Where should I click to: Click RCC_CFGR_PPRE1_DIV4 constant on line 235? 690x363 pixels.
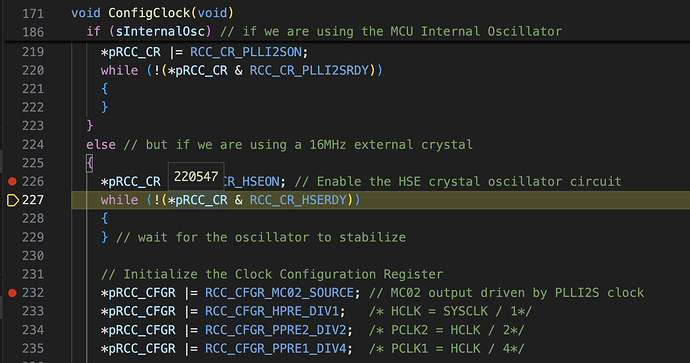[x=275, y=348]
